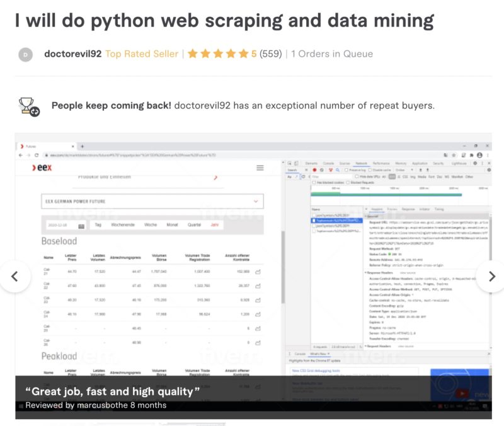
Task: Open the Online throttling dropdown in DevTools
Action: [x=404, y=170]
